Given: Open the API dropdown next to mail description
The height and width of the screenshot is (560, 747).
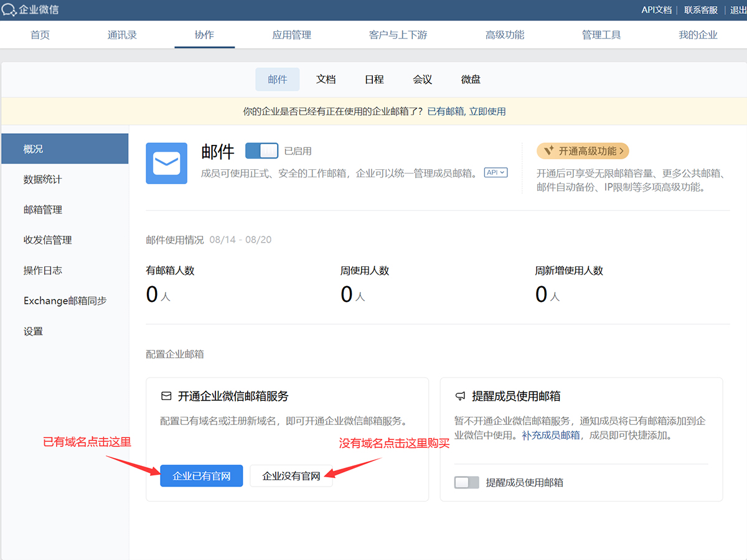Looking at the screenshot, I should coord(496,172).
